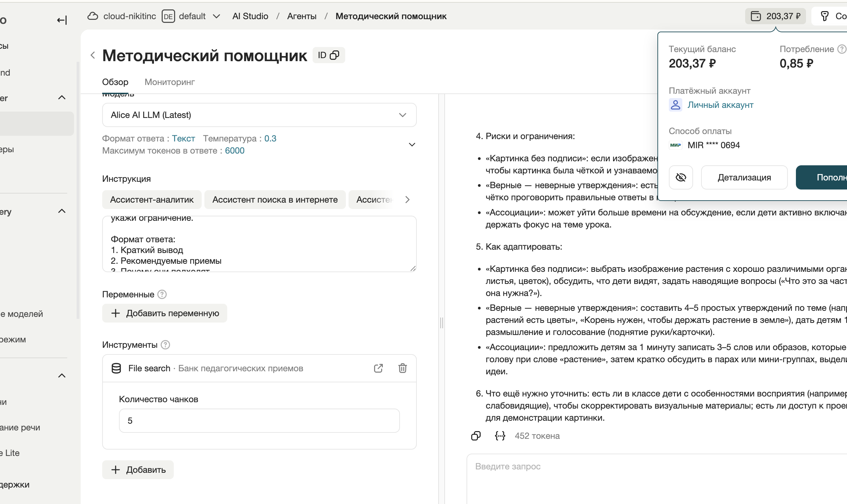Click the back chevron next to agent title
The width and height of the screenshot is (847, 504).
point(93,55)
